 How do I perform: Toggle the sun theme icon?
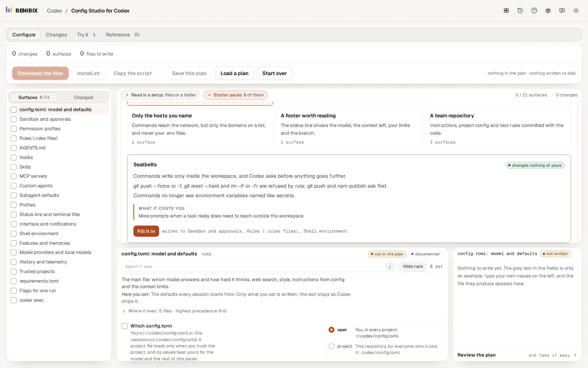pyautogui.click(x=576, y=11)
